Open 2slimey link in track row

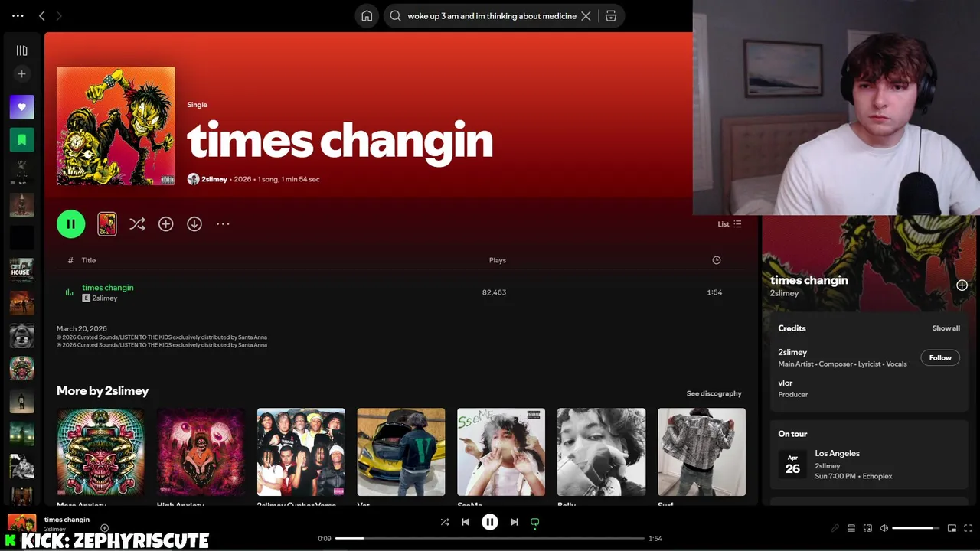105,298
